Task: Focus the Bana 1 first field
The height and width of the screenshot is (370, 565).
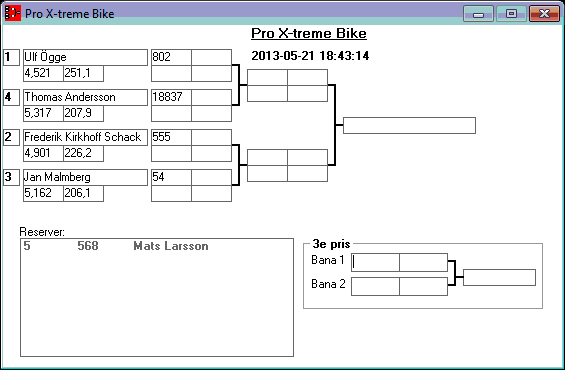Action: (x=375, y=262)
